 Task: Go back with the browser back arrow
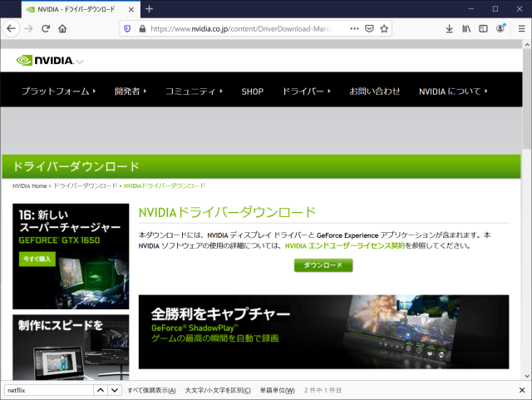click(x=11, y=28)
